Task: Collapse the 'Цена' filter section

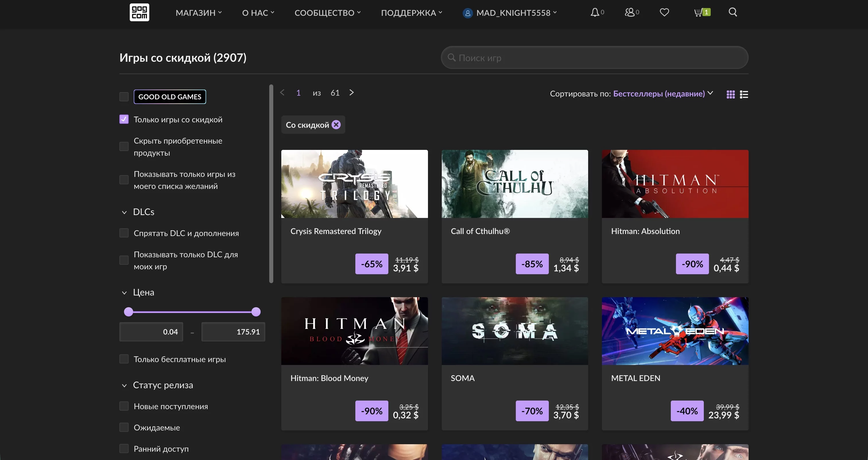Action: point(124,293)
